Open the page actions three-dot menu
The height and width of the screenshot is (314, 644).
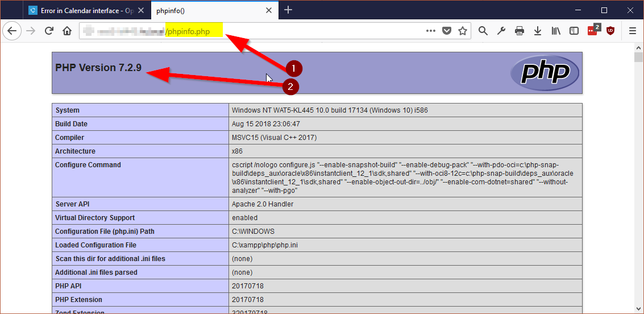(430, 31)
